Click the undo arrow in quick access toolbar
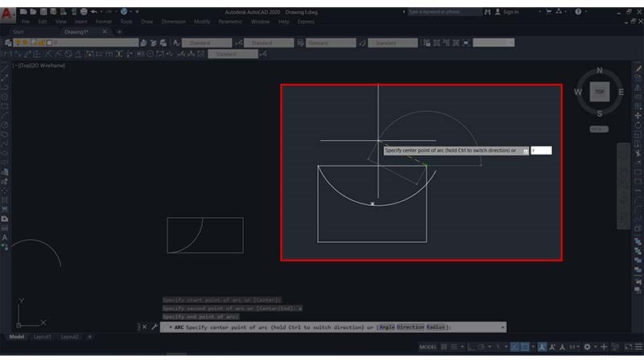The image size is (644, 362). 94,12
